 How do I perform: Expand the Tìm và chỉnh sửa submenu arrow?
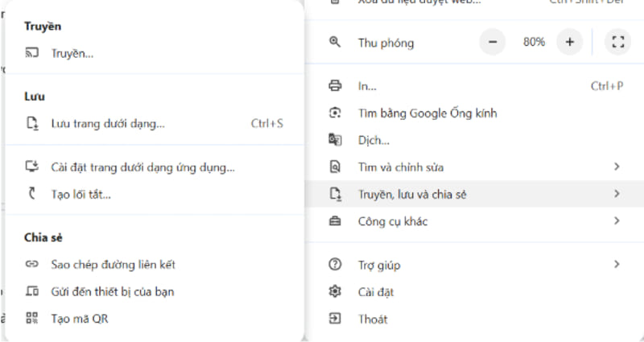[617, 167]
